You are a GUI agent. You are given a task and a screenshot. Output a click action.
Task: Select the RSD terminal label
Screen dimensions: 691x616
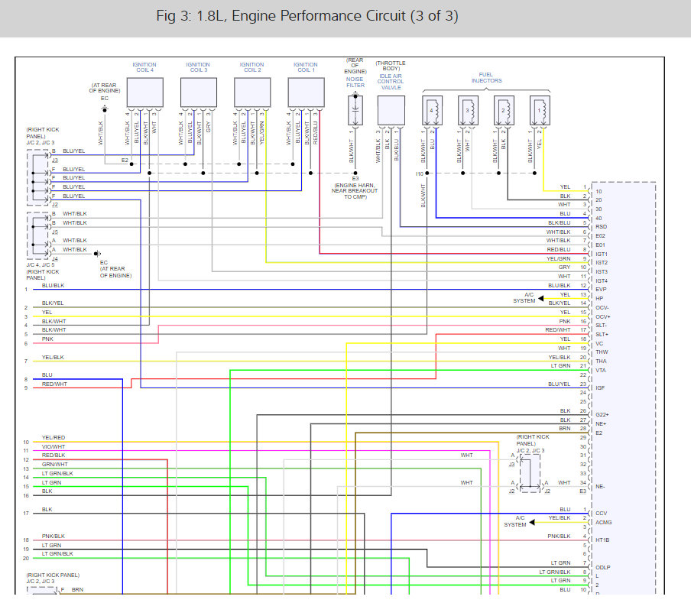(601, 227)
